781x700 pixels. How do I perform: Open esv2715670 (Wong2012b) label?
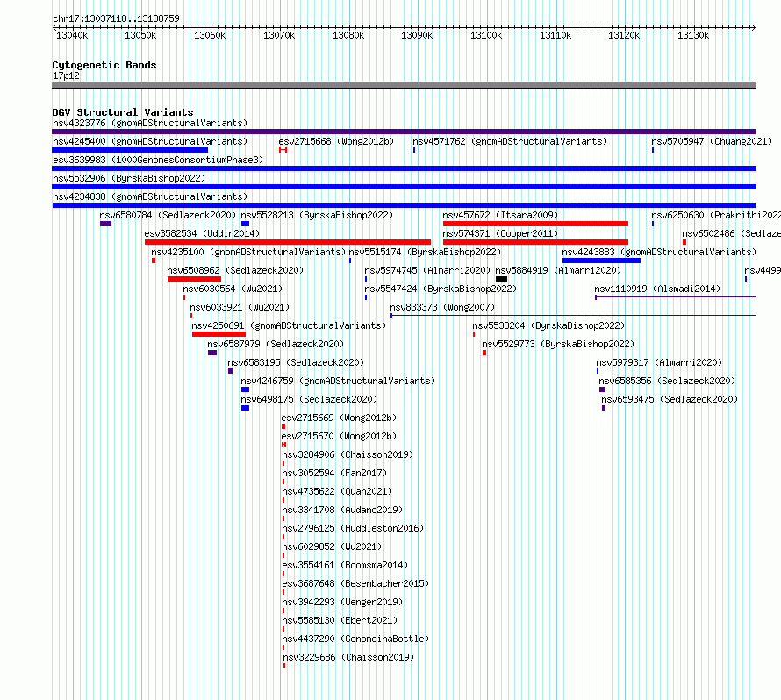(339, 436)
